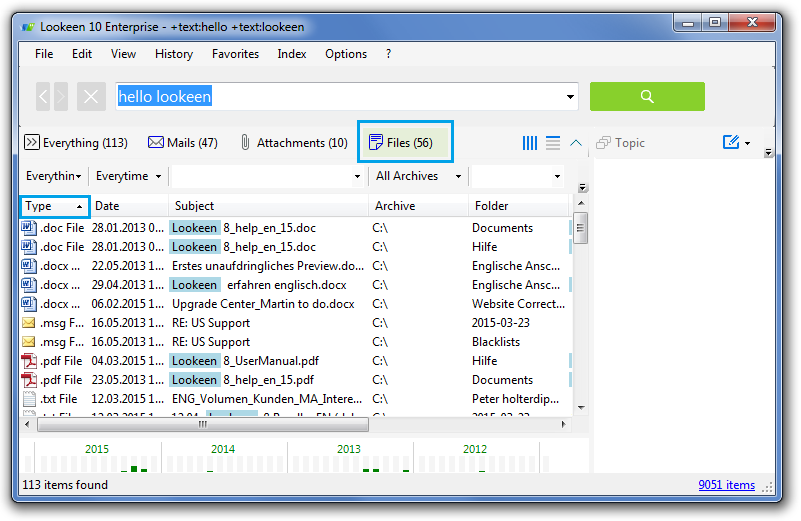This screenshot has height=521, width=801.
Task: Click the horizontal scroll right arrow
Action: click(x=563, y=424)
